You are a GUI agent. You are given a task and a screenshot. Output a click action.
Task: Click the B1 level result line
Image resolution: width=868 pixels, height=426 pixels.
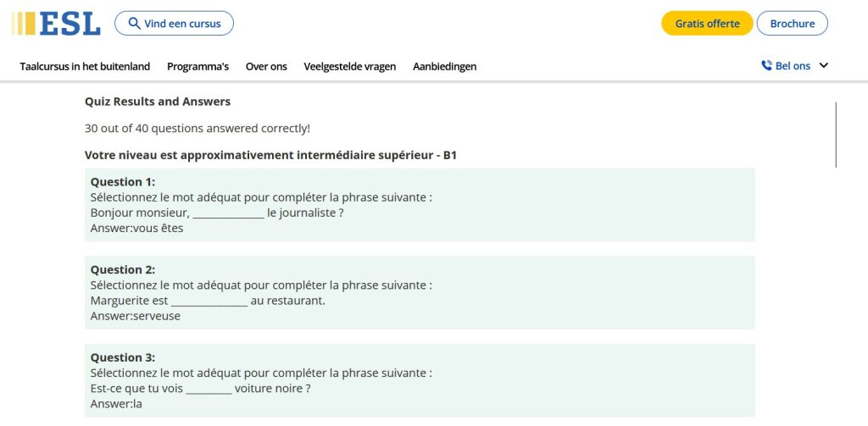tap(270, 156)
